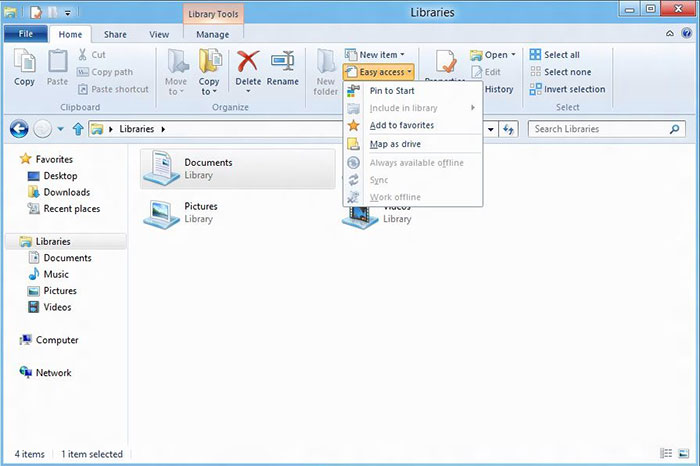Open the Pictures library icon
This screenshot has width=700, height=466.
161,212
